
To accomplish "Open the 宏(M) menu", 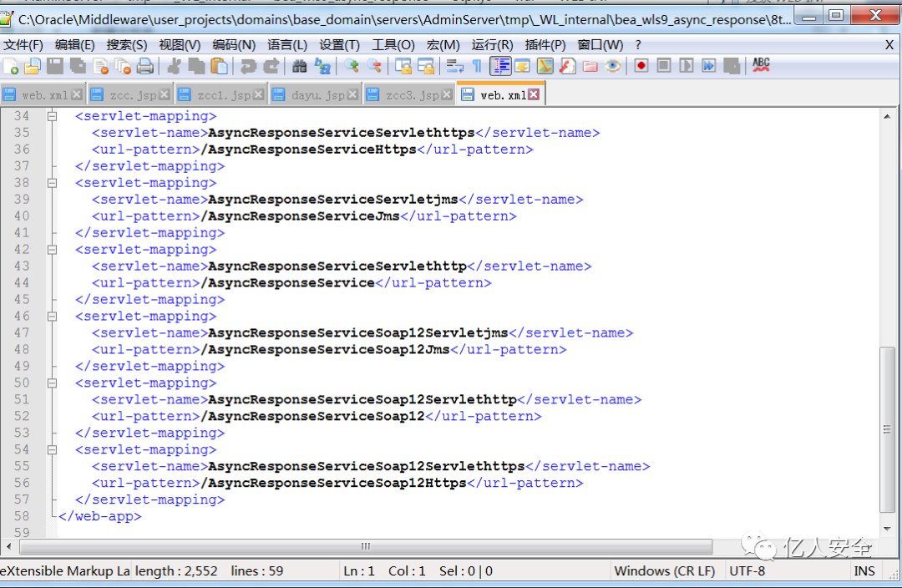I will pos(443,45).
